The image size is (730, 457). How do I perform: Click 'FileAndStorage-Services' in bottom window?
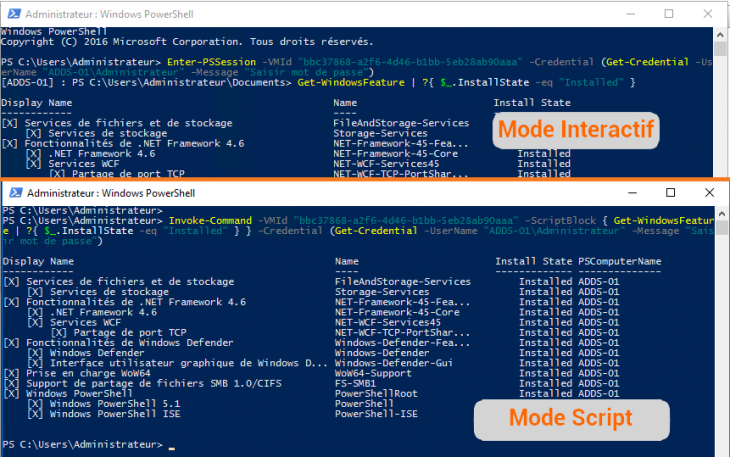pos(403,282)
